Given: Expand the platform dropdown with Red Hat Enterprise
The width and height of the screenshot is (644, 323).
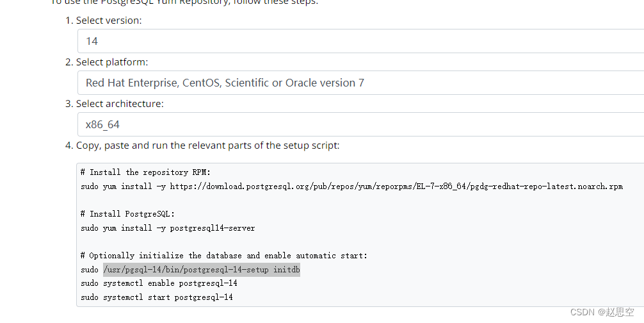Looking at the screenshot, I should (x=360, y=83).
